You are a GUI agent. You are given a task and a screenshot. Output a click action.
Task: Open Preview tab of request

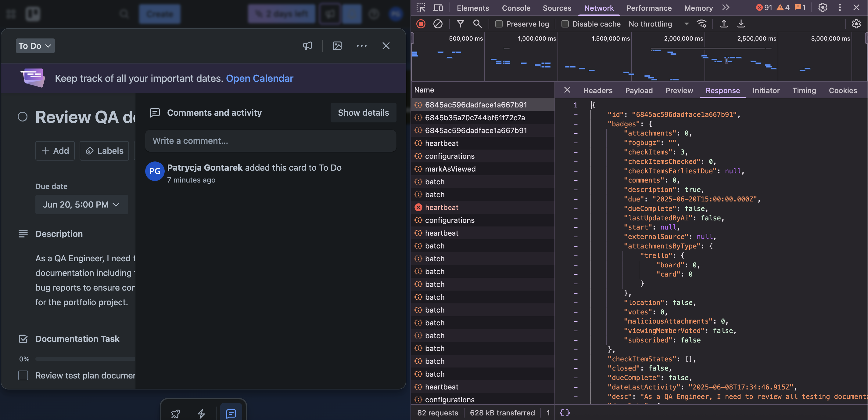pyautogui.click(x=679, y=90)
